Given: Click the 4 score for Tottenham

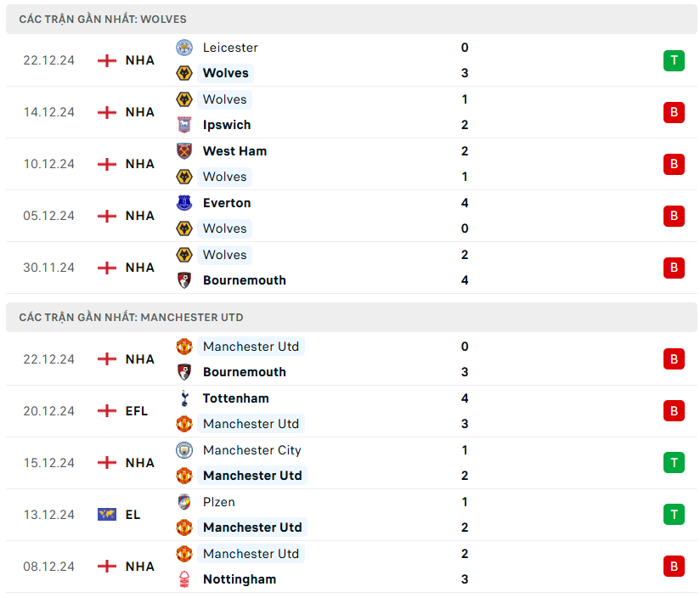Looking at the screenshot, I should 465,398.
